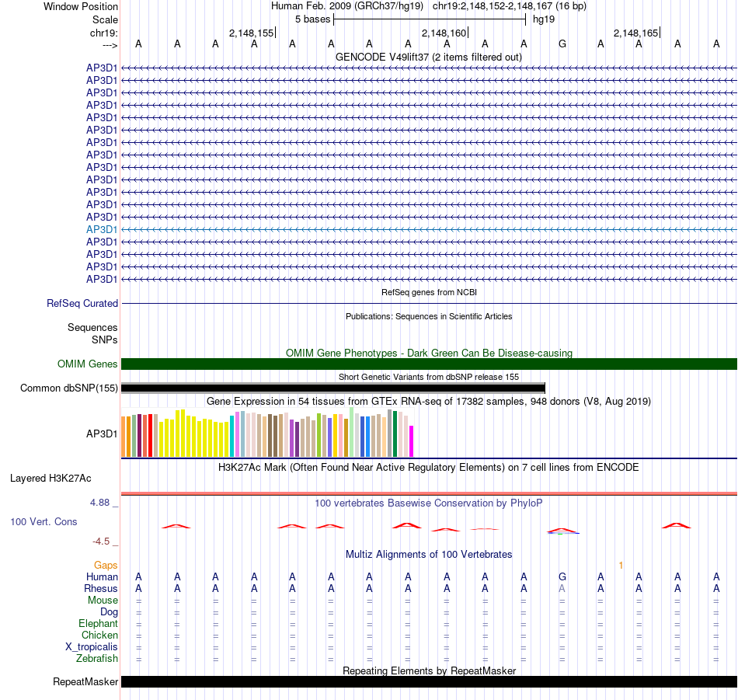Open the H3K27Ac Mark track title

(x=429, y=467)
